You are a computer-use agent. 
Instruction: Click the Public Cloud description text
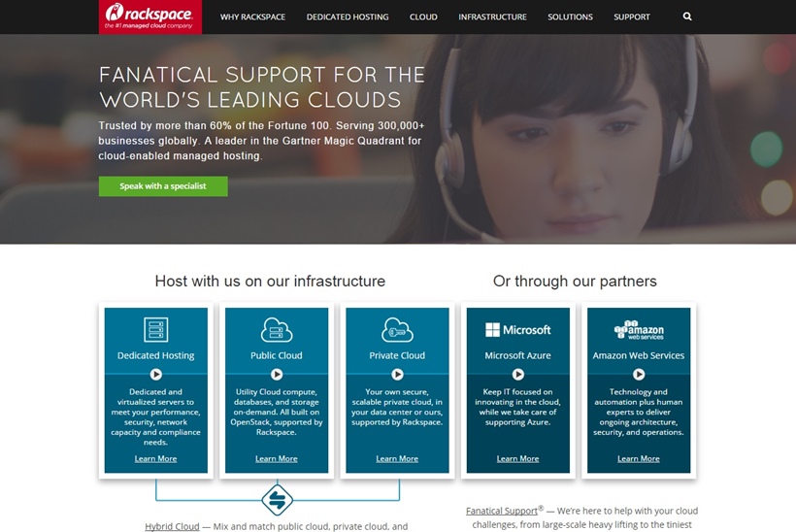point(277,412)
